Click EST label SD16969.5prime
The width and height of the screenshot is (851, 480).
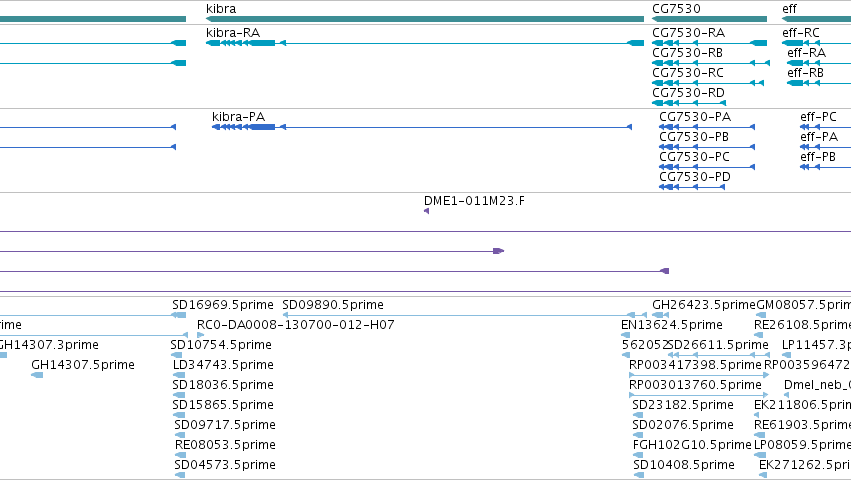tap(223, 305)
